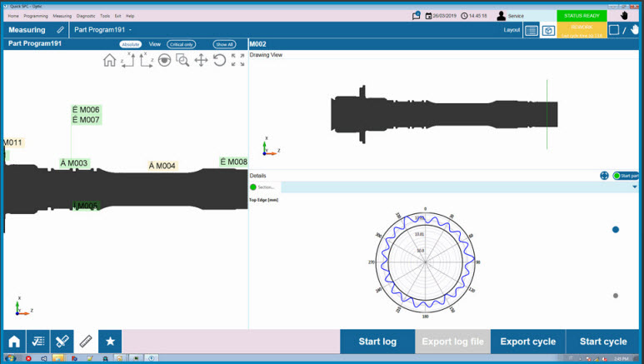Open the favorites star tab at bottom

(110, 342)
